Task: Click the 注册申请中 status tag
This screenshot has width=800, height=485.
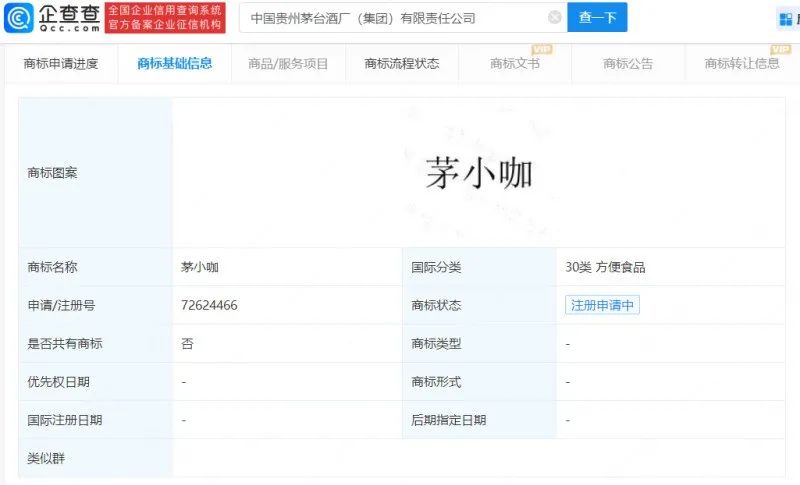Action: click(x=602, y=305)
